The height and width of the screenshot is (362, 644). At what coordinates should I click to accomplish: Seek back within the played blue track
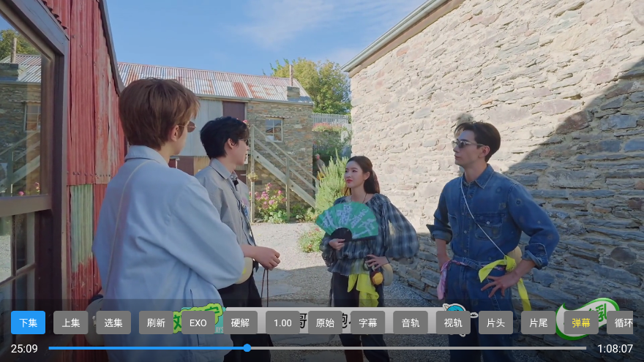(146, 348)
